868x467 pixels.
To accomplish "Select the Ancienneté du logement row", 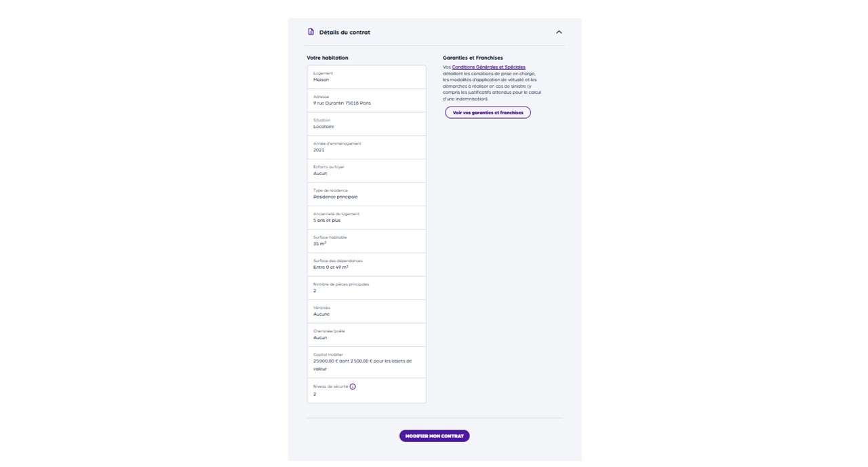I will click(366, 217).
